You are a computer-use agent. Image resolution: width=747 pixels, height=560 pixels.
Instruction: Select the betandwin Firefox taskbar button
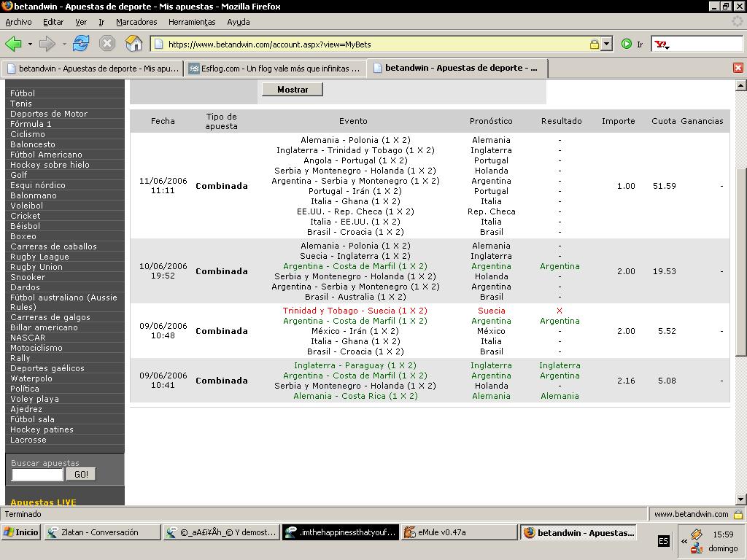click(x=578, y=532)
